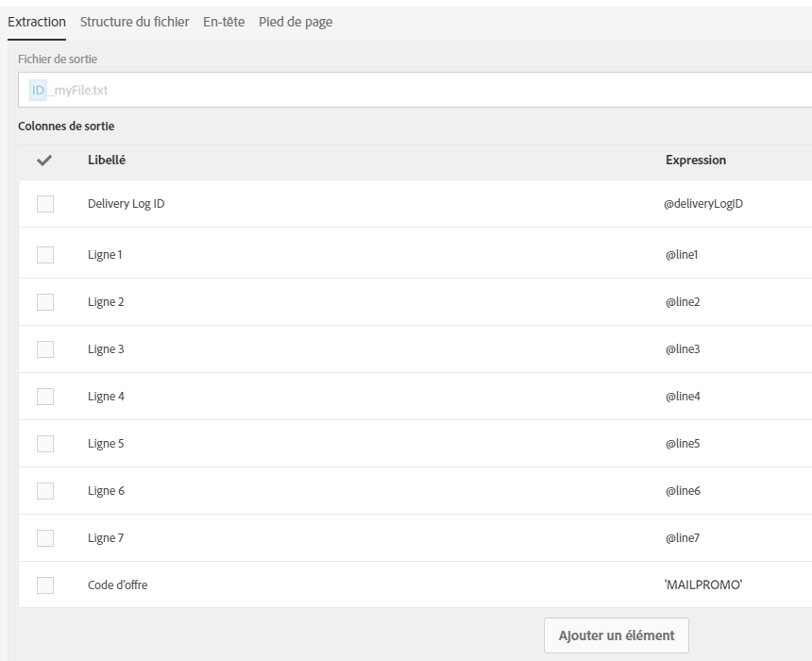This screenshot has height=661, width=812.
Task: Toggle the Ligne 5 checkbox
Action: (x=45, y=444)
